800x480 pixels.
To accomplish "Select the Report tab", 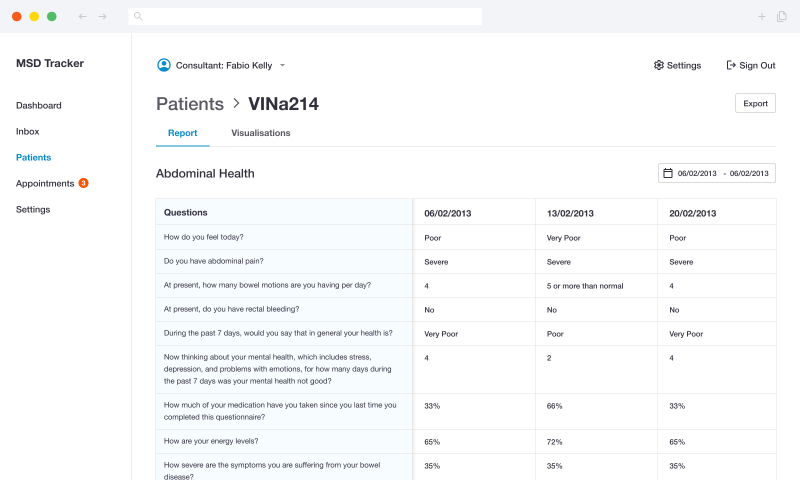I will tap(183, 133).
